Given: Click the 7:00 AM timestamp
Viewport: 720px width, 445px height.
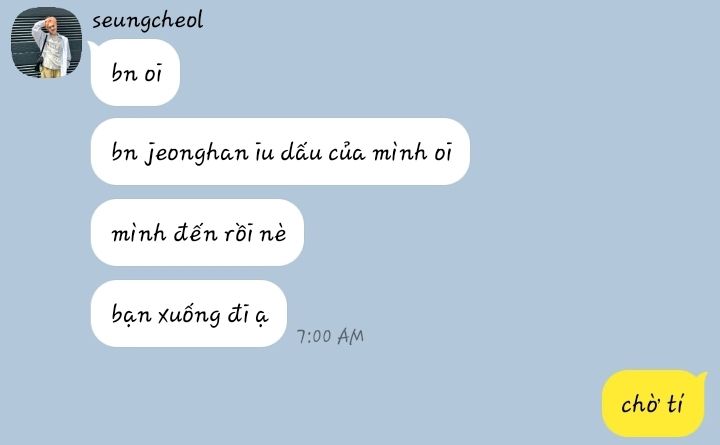Looking at the screenshot, I should point(330,337).
